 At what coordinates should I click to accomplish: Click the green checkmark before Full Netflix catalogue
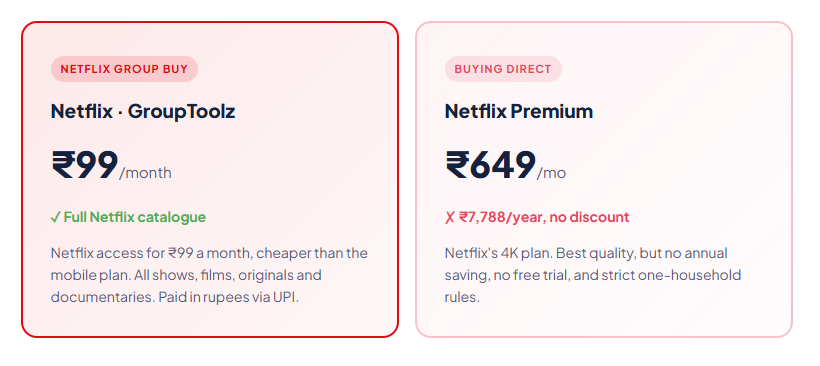(55, 218)
